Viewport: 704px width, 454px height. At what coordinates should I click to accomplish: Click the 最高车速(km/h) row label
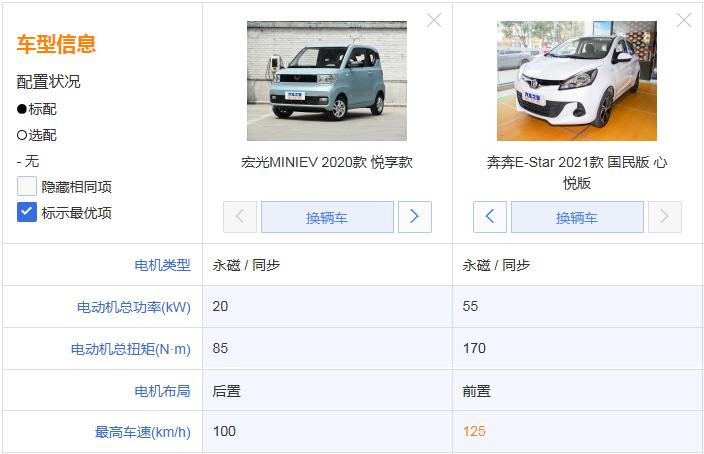point(142,432)
